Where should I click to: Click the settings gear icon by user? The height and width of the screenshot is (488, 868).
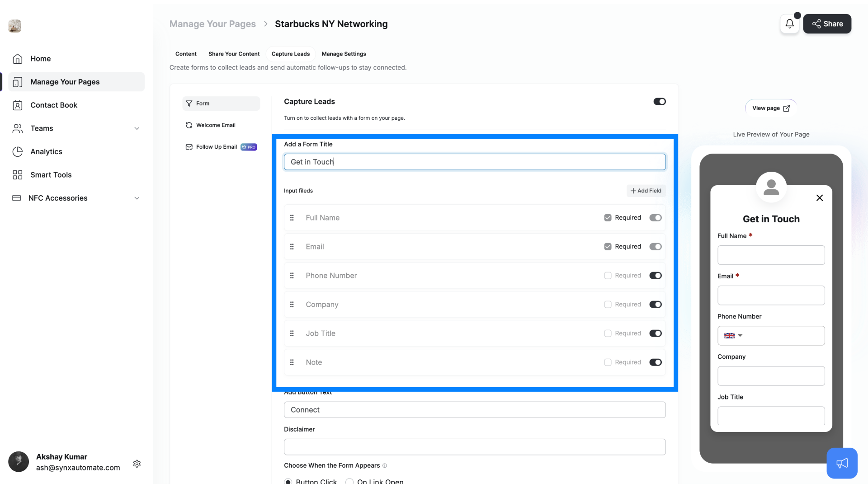(137, 464)
